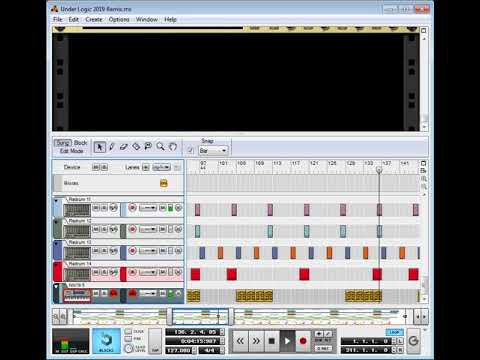Click the audio level meter panel
This screenshot has width=480, height=360.
point(71,341)
